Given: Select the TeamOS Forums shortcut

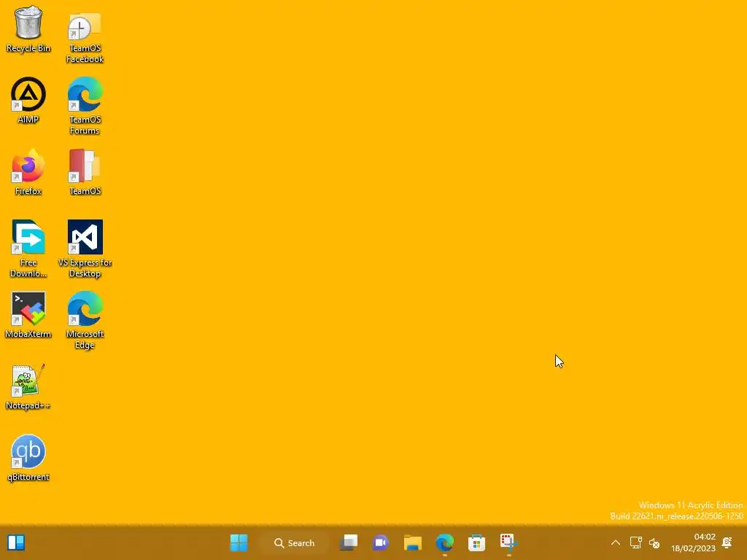Looking at the screenshot, I should [85, 106].
